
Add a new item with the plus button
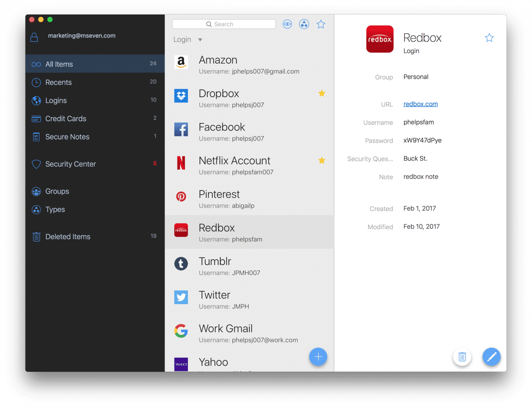click(318, 357)
